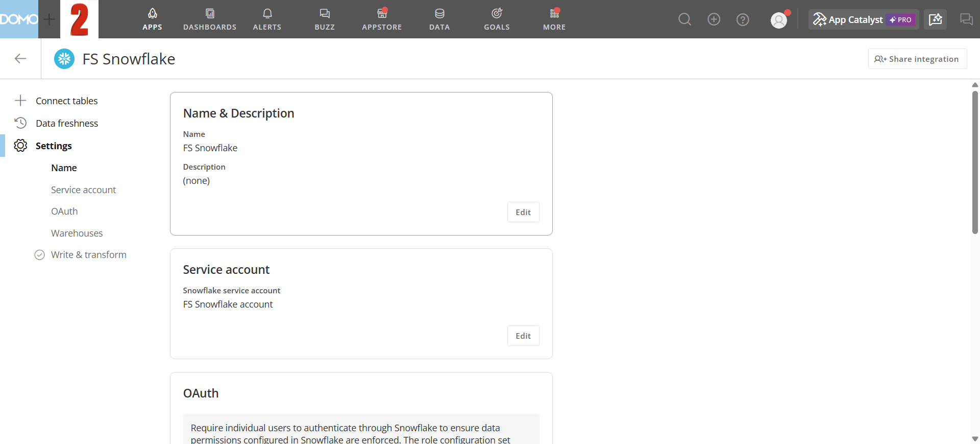This screenshot has width=980, height=444.
Task: Open the red number 2 instance logo
Action: coord(79,19)
